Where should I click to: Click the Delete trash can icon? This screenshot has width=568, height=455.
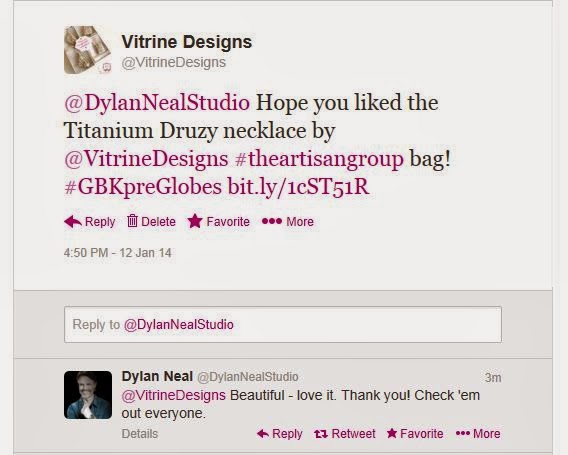(132, 221)
